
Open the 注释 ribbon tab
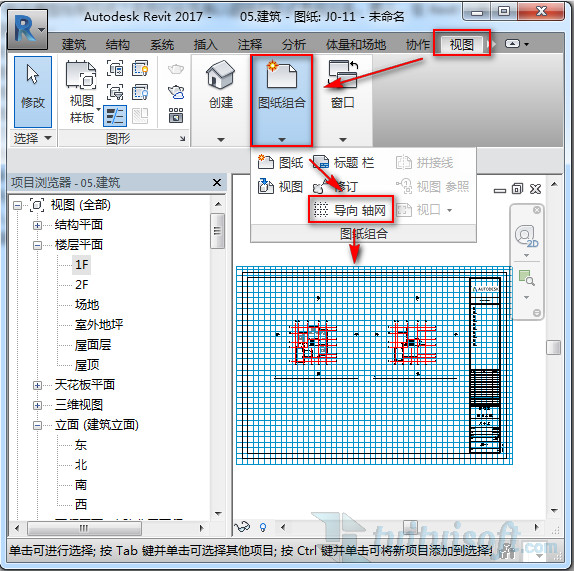[250, 45]
